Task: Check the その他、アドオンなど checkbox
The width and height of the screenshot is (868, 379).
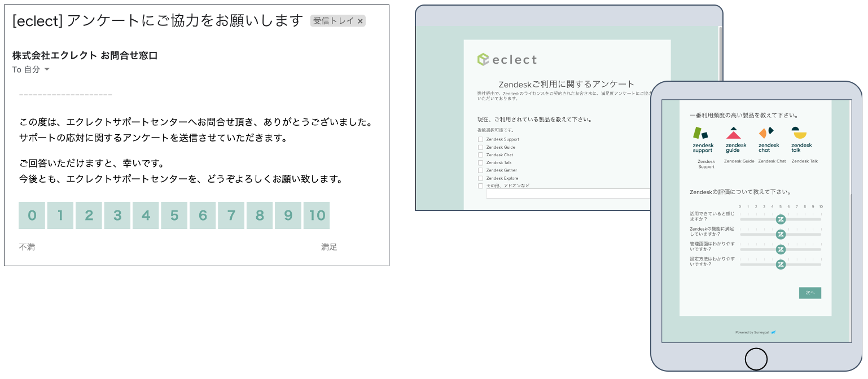Action: (480, 186)
